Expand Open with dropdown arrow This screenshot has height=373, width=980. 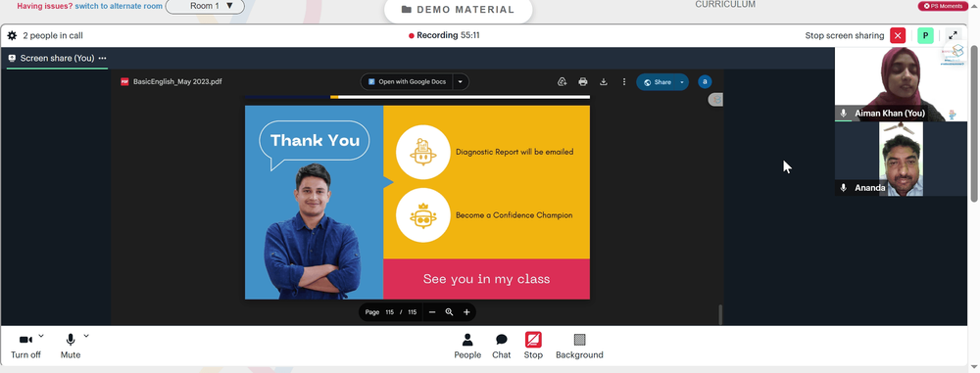tap(461, 82)
